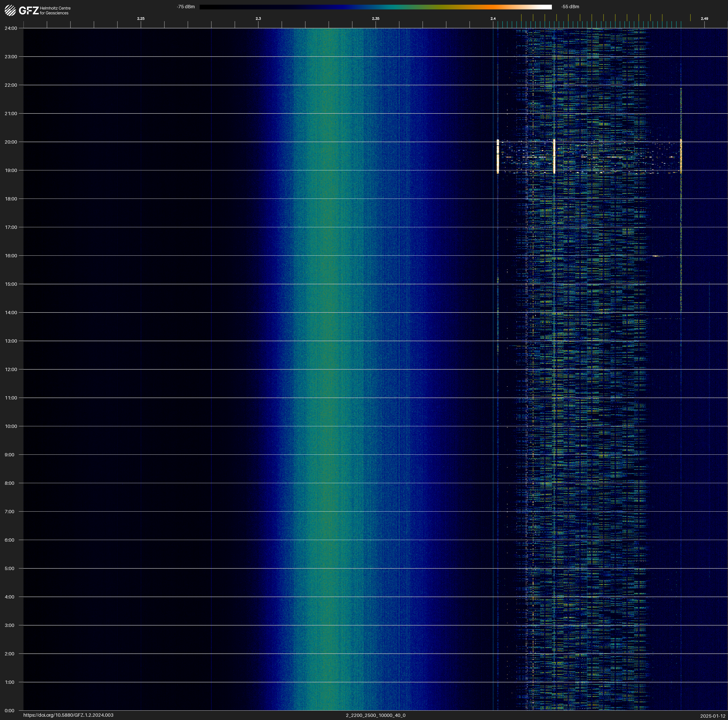728x720 pixels.
Task: Click the 2025-01-12 date label
Action: click(713, 716)
